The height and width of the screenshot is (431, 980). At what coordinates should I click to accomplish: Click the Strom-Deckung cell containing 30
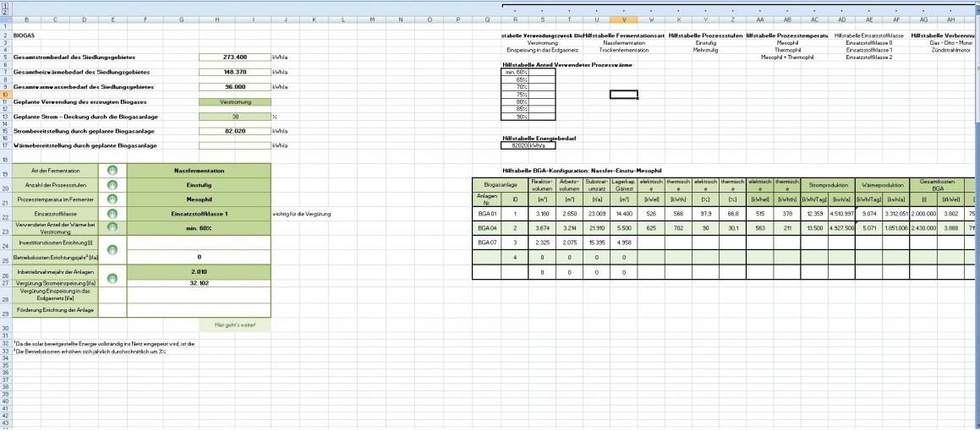(x=235, y=116)
